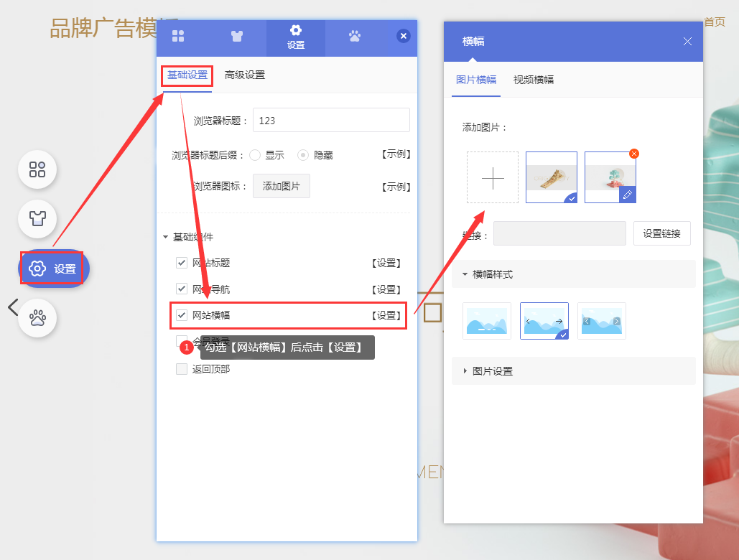Open the shirt-shaped style icon in left sidebar
Viewport: 739px width, 560px height.
pyautogui.click(x=37, y=218)
